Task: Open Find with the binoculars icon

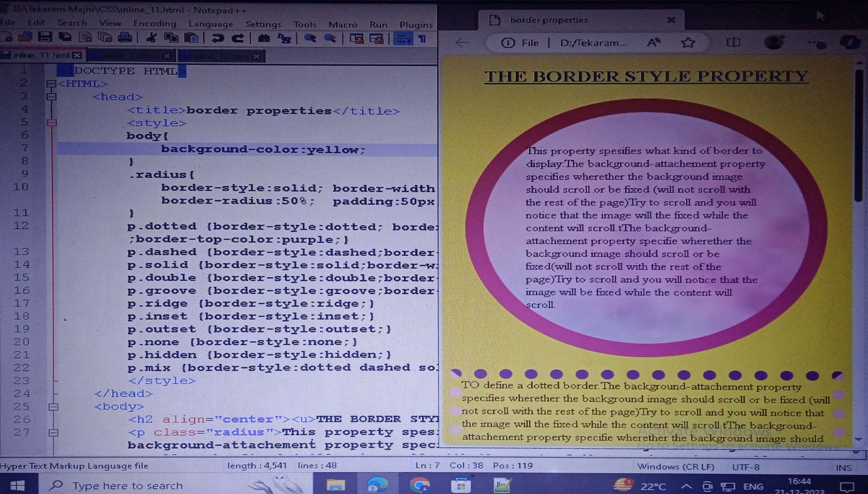Action: tap(264, 38)
